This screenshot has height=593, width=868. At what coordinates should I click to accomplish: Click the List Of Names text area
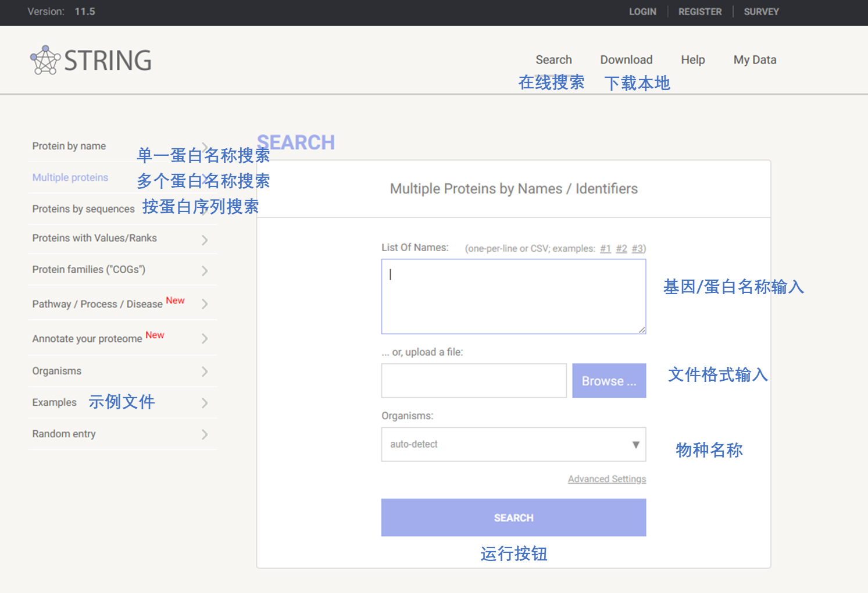(x=513, y=296)
